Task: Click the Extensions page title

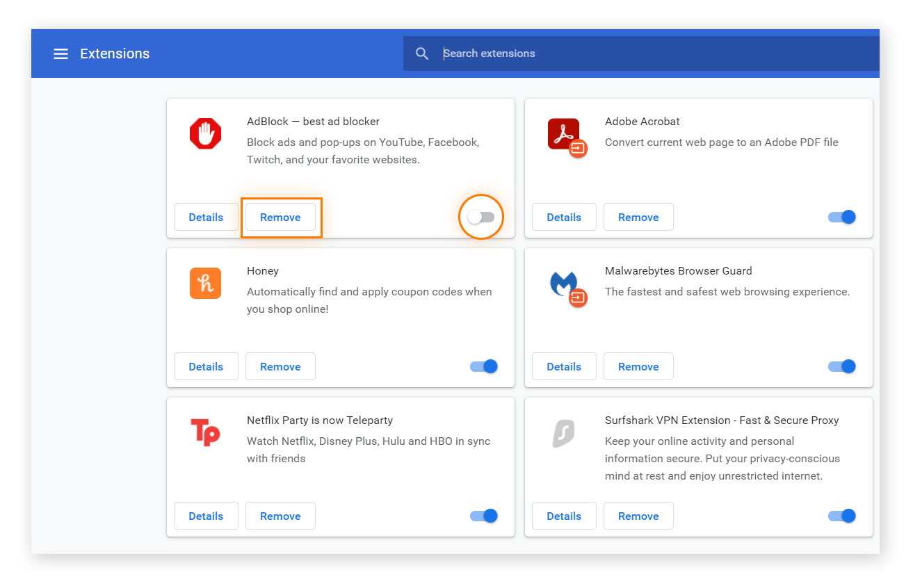Action: (115, 54)
